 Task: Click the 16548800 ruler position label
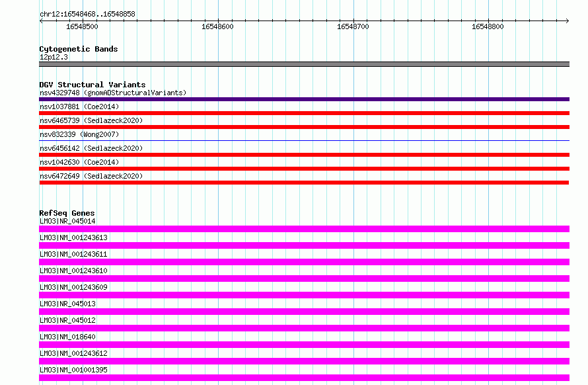point(488,26)
